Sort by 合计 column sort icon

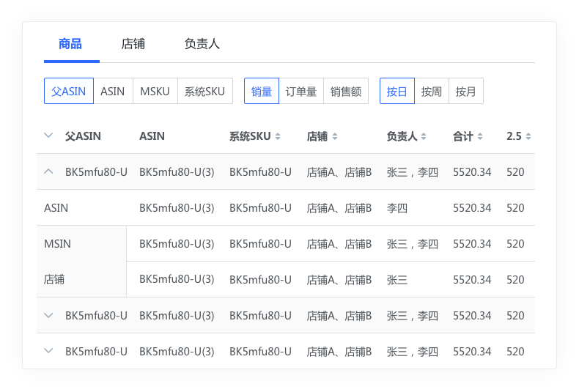[x=480, y=136]
